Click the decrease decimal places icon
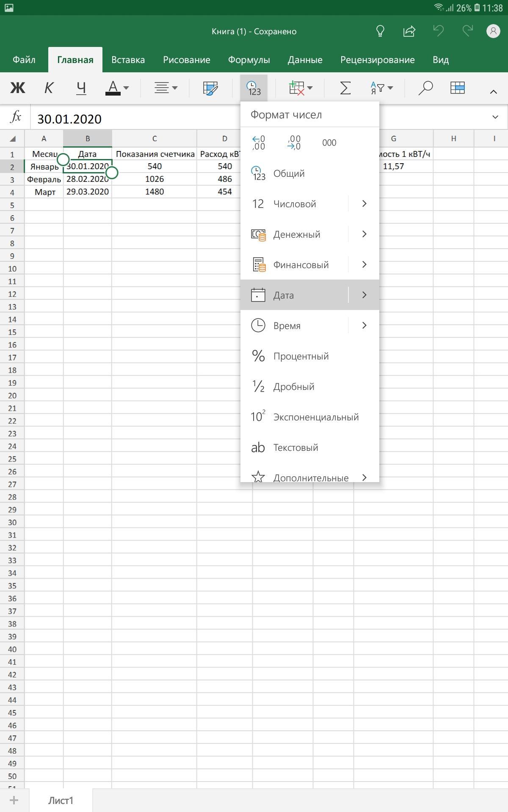 tap(294, 143)
